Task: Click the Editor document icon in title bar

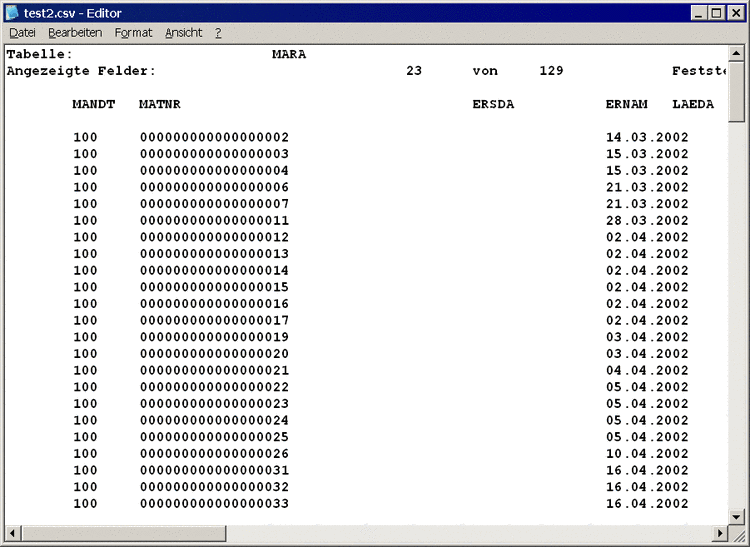Action: [12, 12]
